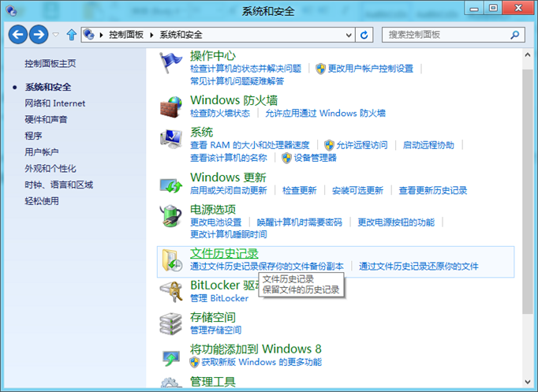Click 安装可选更新
The width and height of the screenshot is (538, 392).
tap(357, 190)
